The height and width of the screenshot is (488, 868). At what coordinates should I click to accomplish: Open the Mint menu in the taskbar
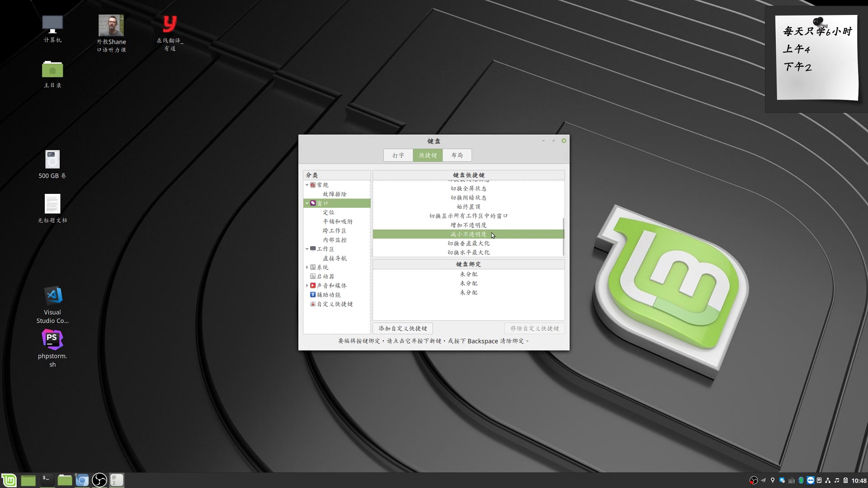[x=9, y=480]
